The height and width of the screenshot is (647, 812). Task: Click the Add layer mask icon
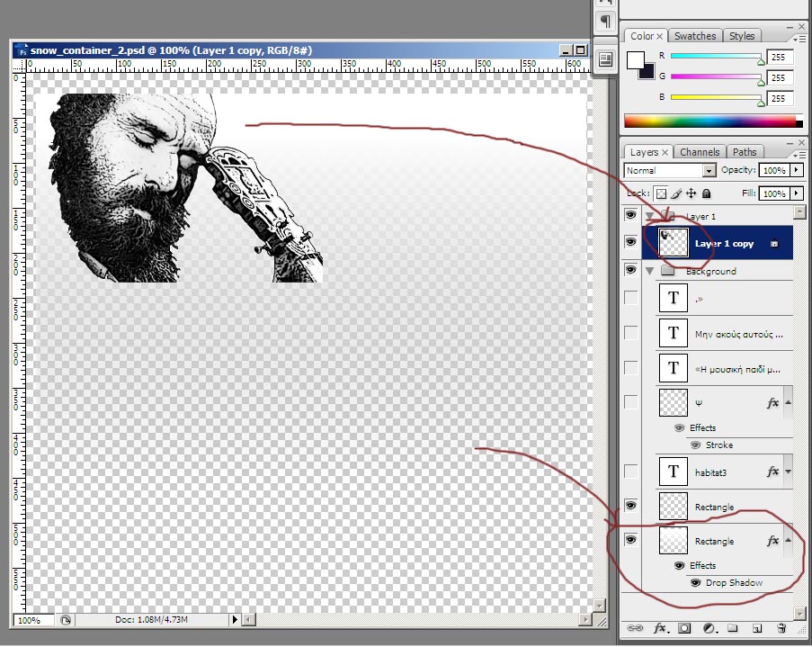tap(683, 627)
